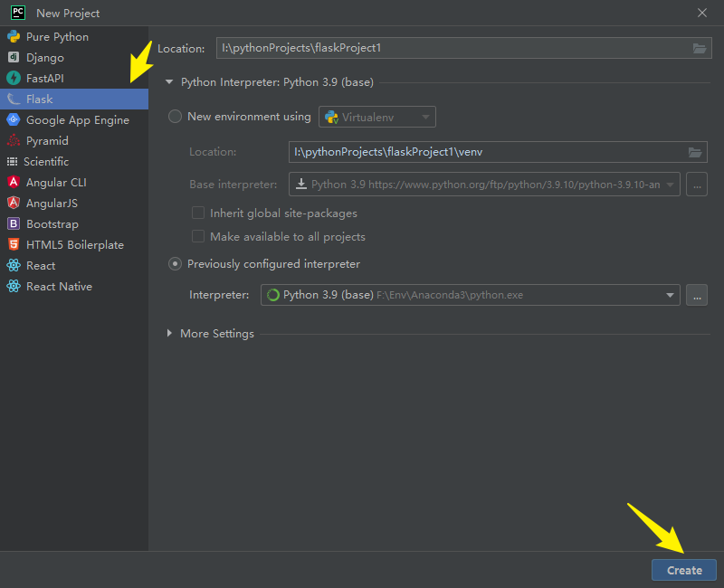
Task: Select Scientific project type
Action: pos(74,162)
